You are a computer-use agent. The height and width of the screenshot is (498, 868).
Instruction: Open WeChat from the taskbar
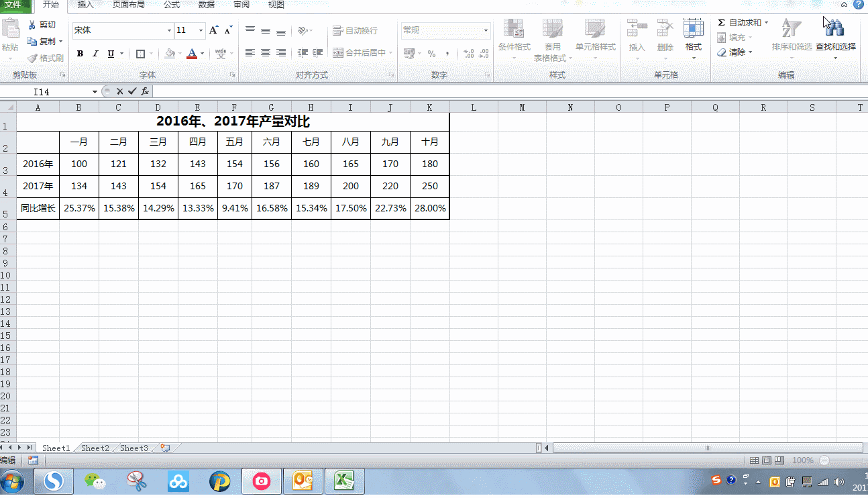click(95, 481)
